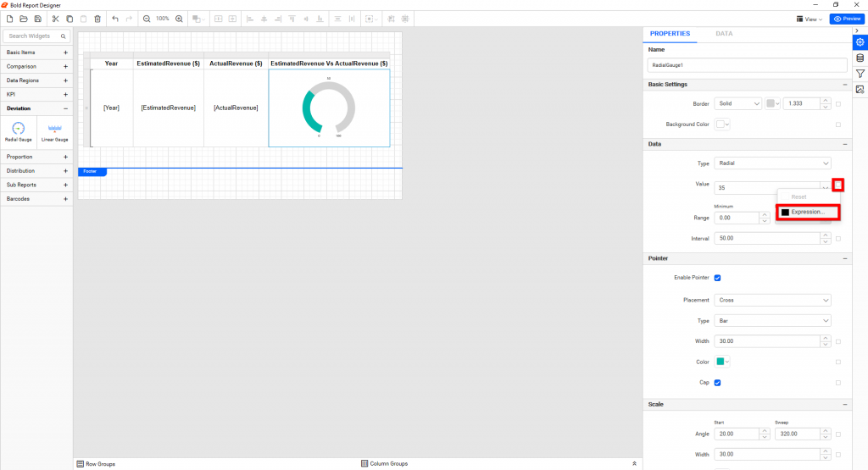This screenshot has height=470, width=868.
Task: Cut the selected item with the scissors
Action: click(x=55, y=19)
